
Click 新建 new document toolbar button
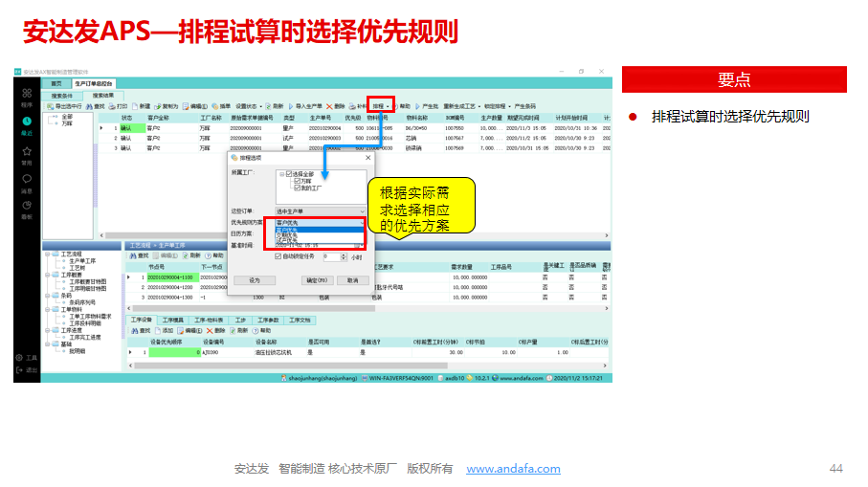click(x=142, y=106)
